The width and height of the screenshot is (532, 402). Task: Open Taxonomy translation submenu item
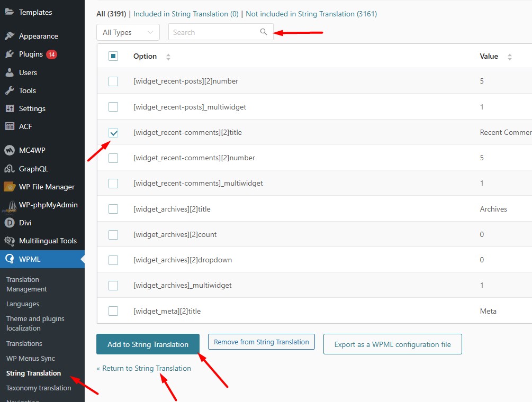tap(39, 388)
